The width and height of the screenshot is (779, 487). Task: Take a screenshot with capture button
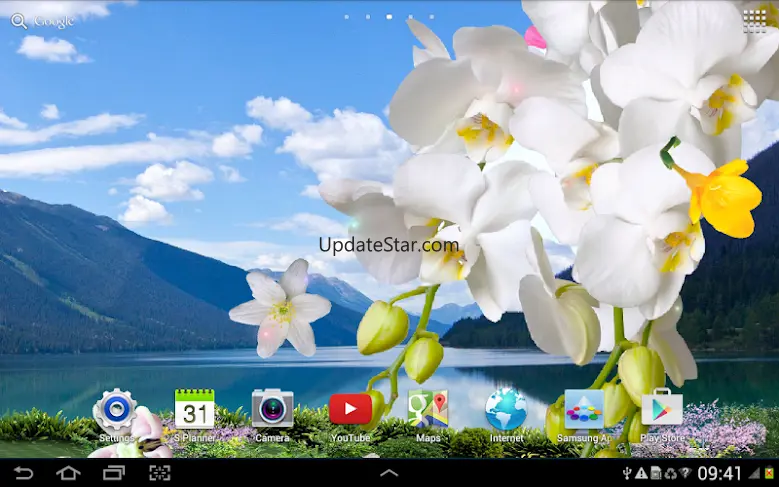coord(159,473)
